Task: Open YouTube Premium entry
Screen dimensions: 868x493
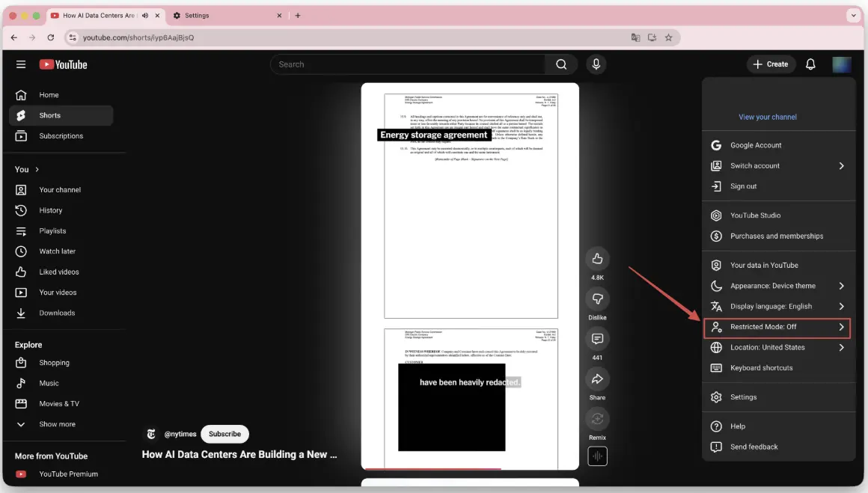Action: point(61,474)
